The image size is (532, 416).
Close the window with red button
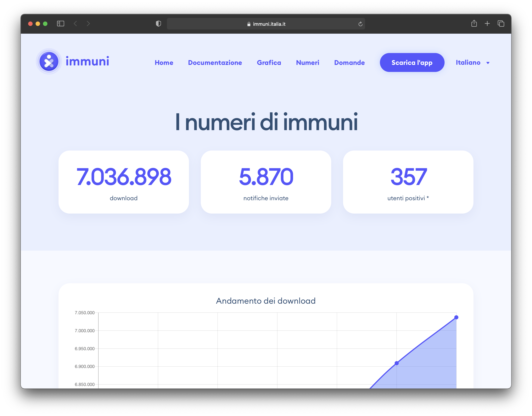(x=30, y=24)
